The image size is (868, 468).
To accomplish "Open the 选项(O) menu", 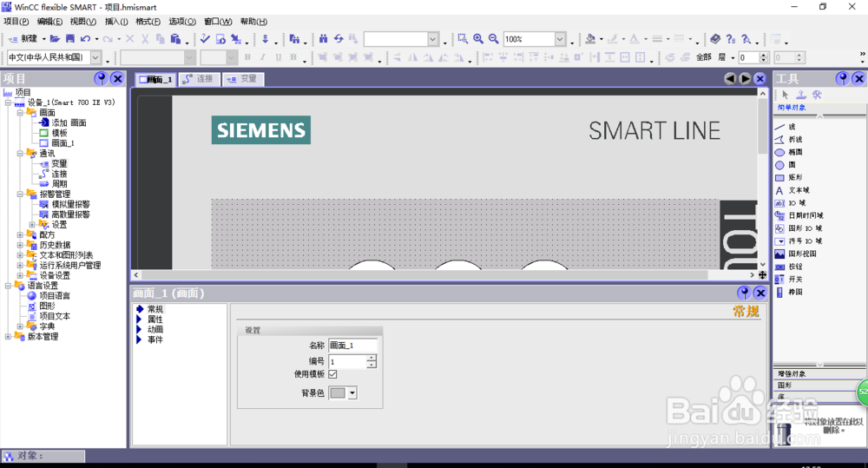I will (182, 22).
